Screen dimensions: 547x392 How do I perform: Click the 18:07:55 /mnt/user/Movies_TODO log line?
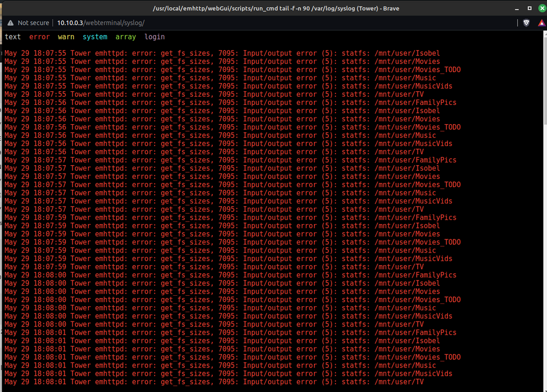[x=232, y=70]
